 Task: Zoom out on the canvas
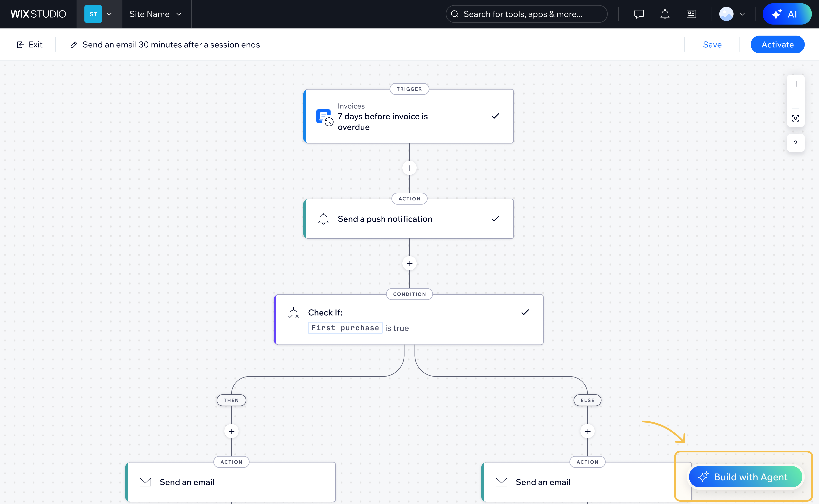click(x=796, y=100)
